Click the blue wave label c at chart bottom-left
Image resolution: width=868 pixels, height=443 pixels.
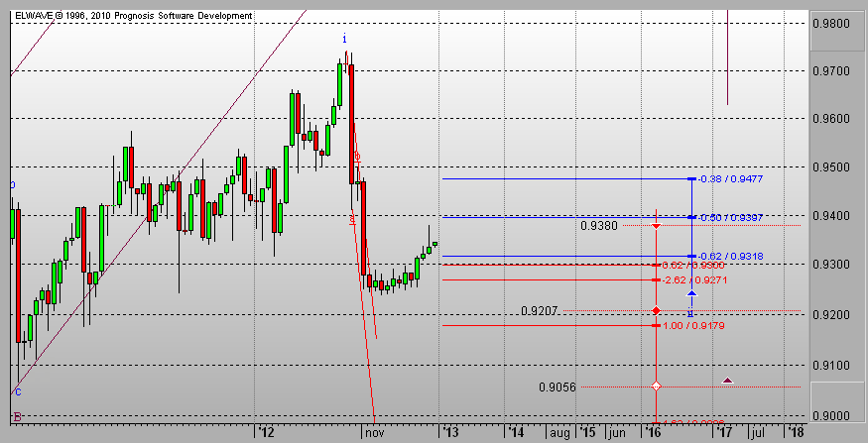pos(15,392)
